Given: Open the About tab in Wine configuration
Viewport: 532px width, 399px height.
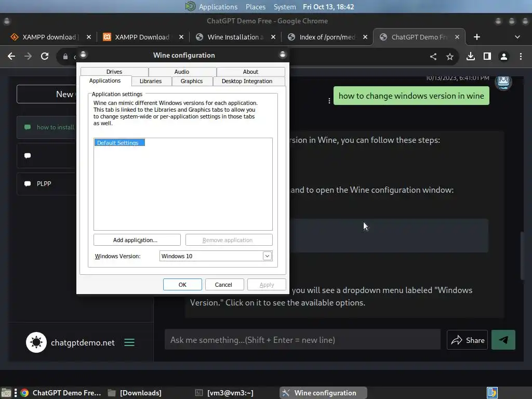Looking at the screenshot, I should (250, 72).
